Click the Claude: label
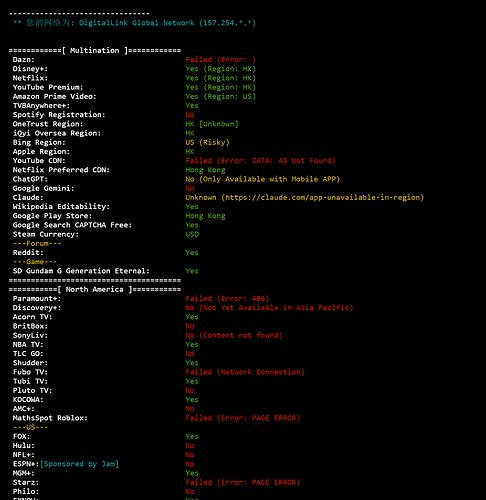The width and height of the screenshot is (486, 500). tap(28, 197)
